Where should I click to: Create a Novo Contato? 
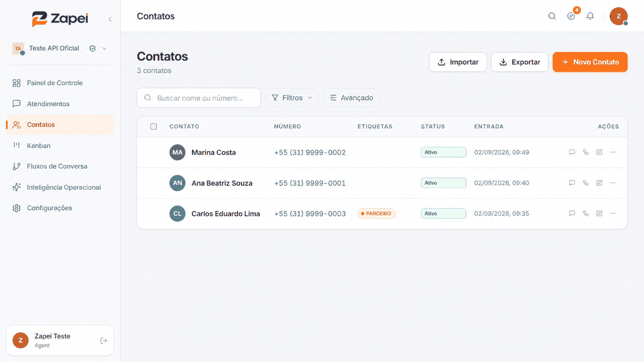coord(590,62)
